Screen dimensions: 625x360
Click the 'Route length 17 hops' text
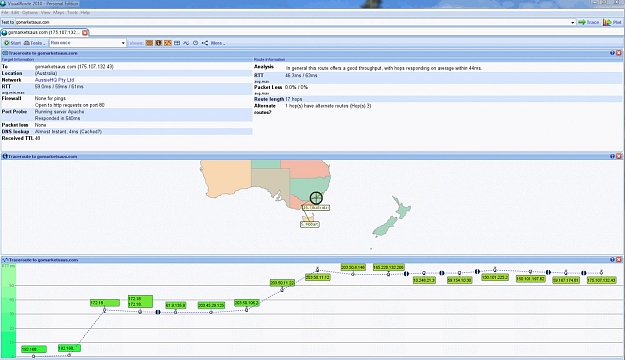tap(278, 99)
